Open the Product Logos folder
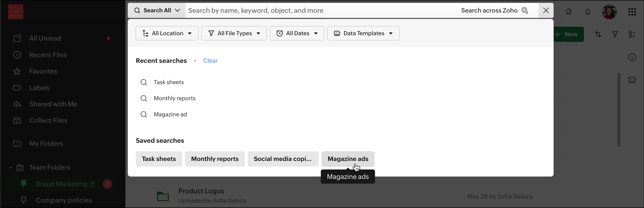 (201, 191)
